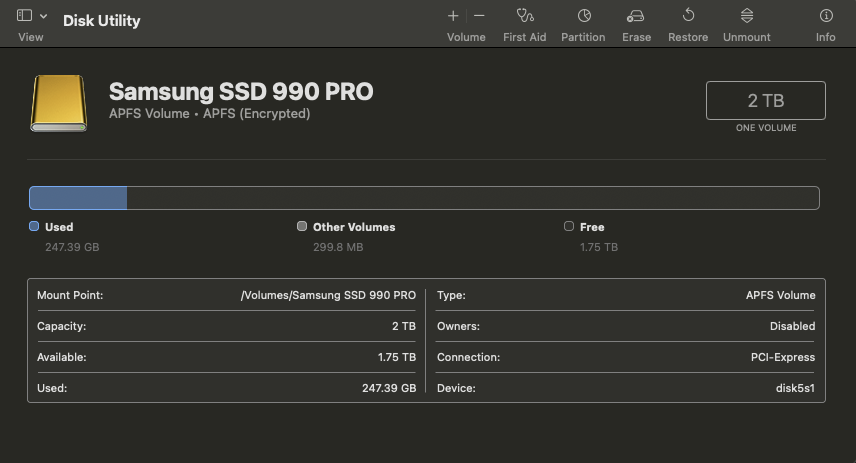The height and width of the screenshot is (463, 856).
Task: Select the Connection: row label
Action: click(x=468, y=357)
